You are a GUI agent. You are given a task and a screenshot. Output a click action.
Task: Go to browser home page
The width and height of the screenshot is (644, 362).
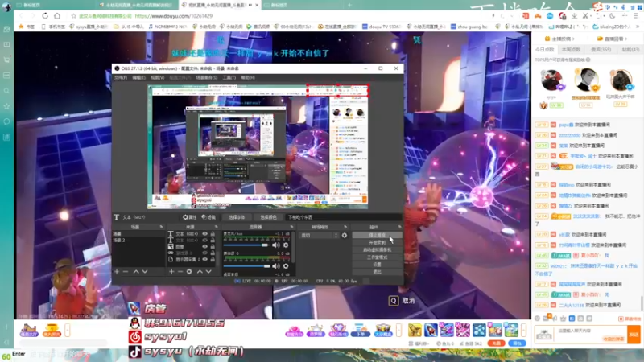pyautogui.click(x=57, y=15)
